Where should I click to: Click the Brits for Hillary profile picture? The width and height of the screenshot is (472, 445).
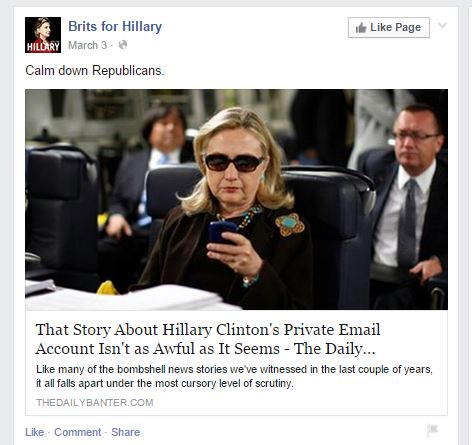point(43,35)
